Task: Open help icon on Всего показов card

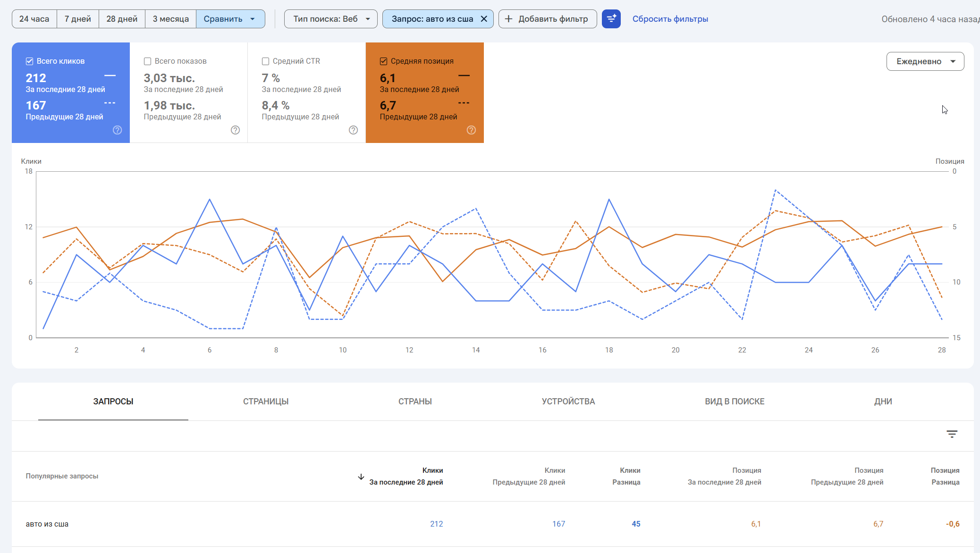Action: [x=235, y=130]
